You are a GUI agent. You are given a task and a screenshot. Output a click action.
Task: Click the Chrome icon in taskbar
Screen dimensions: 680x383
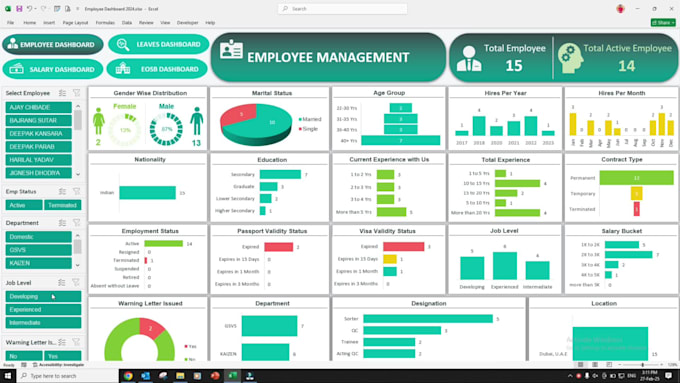(x=128, y=376)
